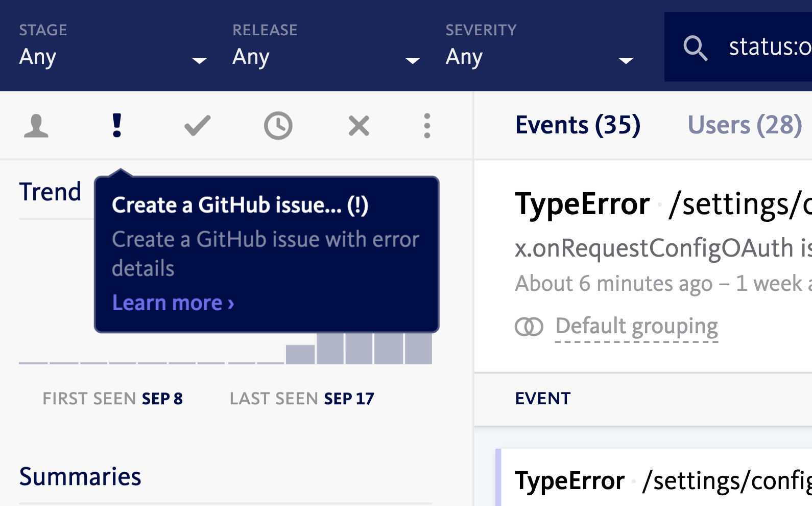
Task: Open the Default grouping link
Action: coord(636,326)
